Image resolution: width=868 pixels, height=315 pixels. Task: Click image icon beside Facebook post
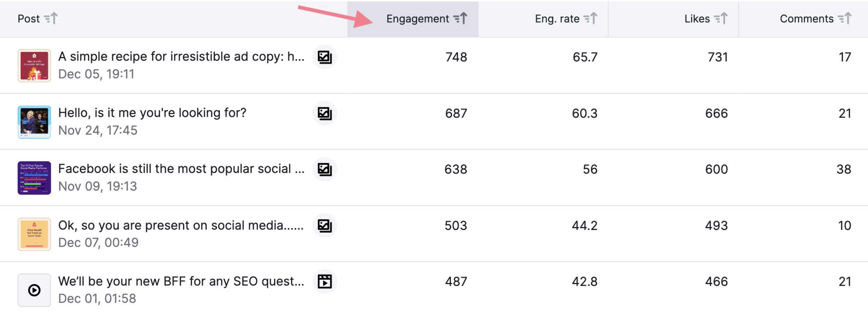324,169
